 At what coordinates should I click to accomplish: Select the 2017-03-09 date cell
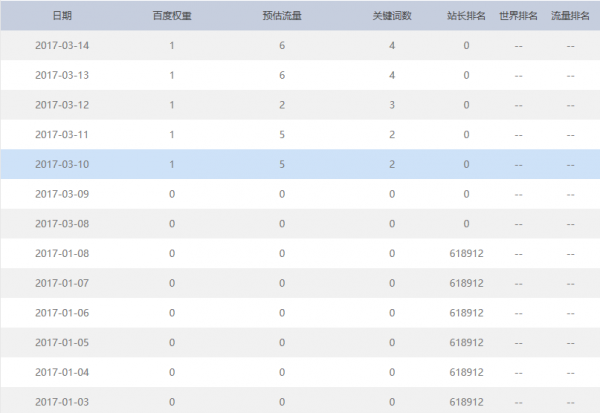(62, 194)
